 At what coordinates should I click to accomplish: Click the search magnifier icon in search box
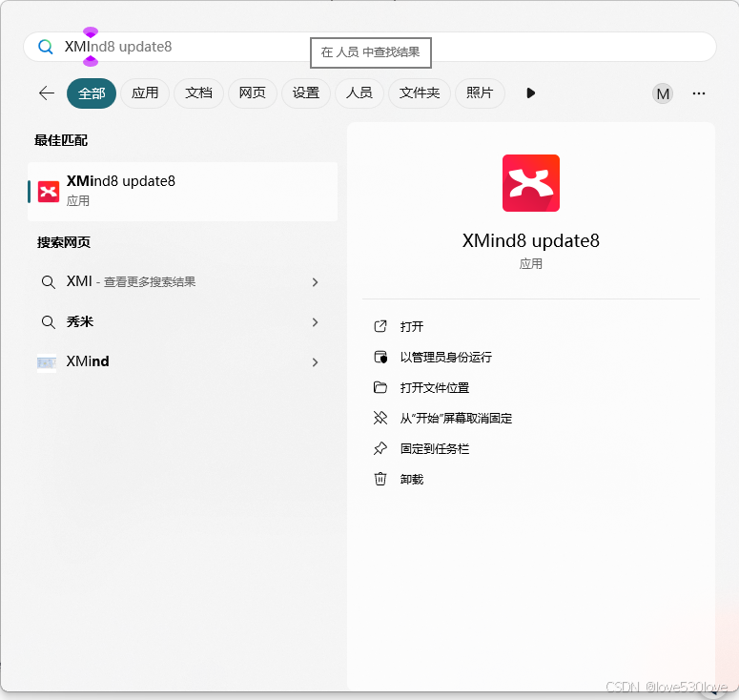click(x=45, y=47)
